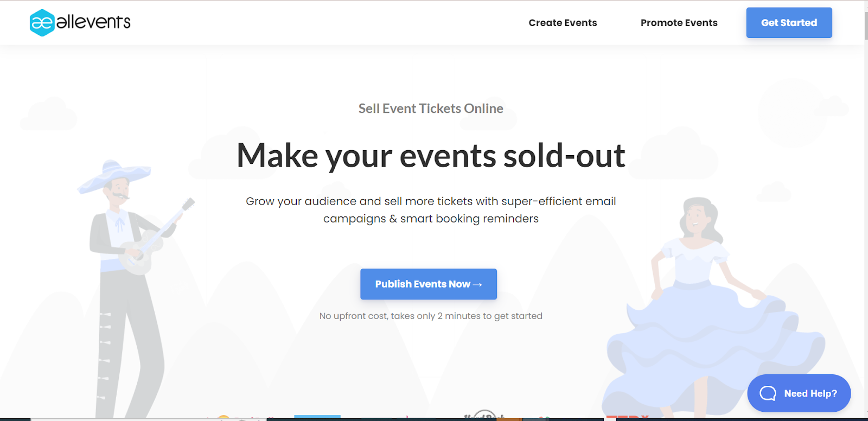Image resolution: width=868 pixels, height=421 pixels.
Task: Go to Promote Events in navigation
Action: point(679,23)
